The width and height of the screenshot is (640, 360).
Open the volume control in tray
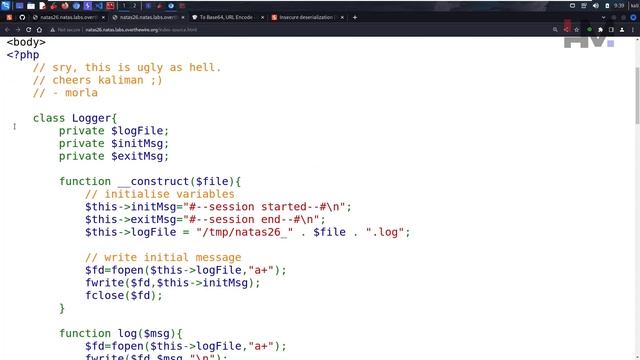[596, 6]
